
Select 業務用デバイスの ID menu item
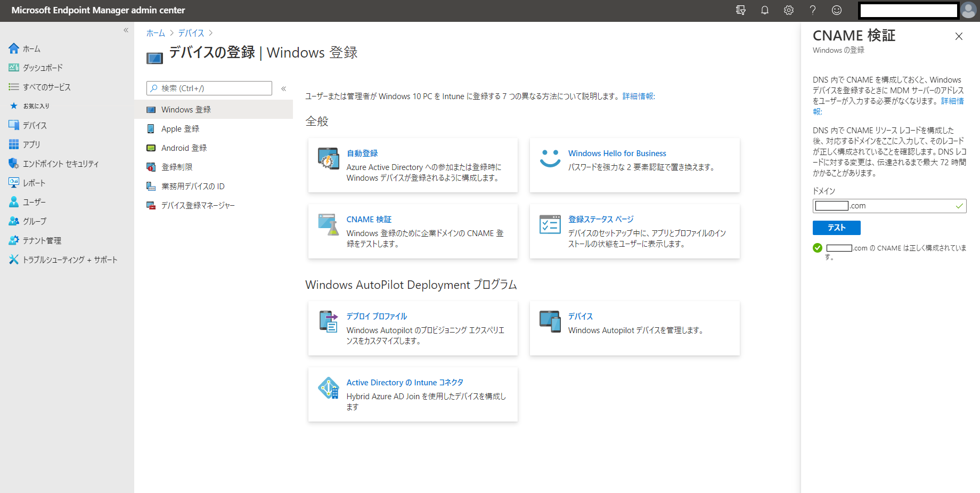(x=214, y=186)
